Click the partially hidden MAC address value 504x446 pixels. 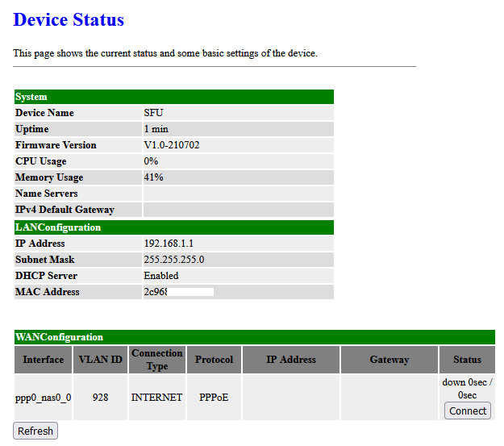click(x=156, y=292)
